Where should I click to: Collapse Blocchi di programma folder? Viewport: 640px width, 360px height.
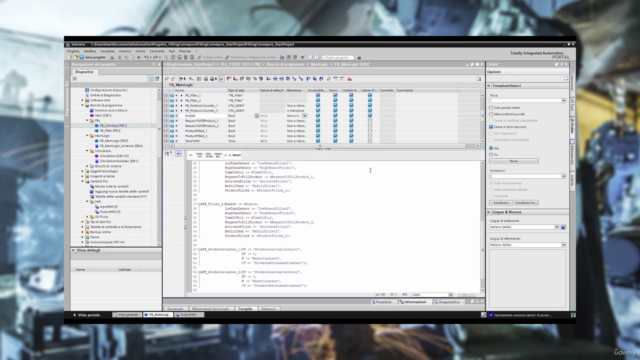point(82,105)
